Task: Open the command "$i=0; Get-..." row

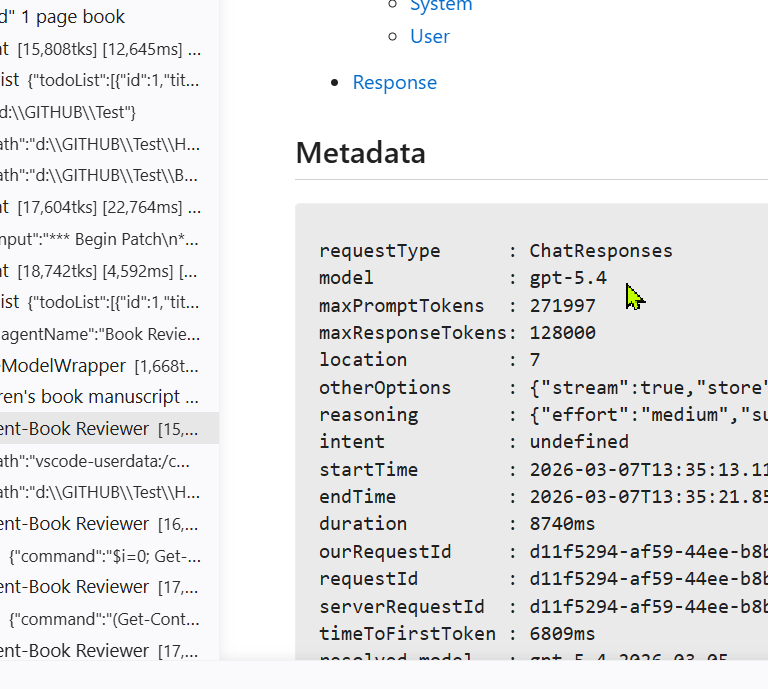Action: (x=109, y=556)
